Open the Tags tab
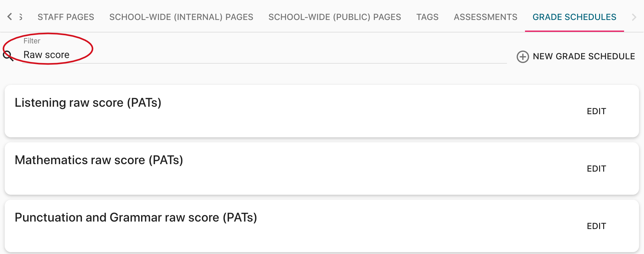 coord(427,17)
